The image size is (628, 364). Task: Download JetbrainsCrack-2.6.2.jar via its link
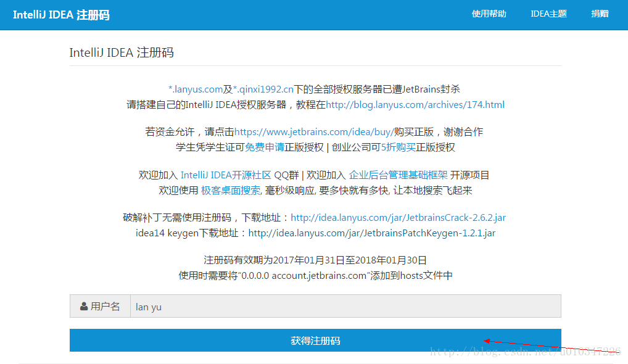point(398,218)
